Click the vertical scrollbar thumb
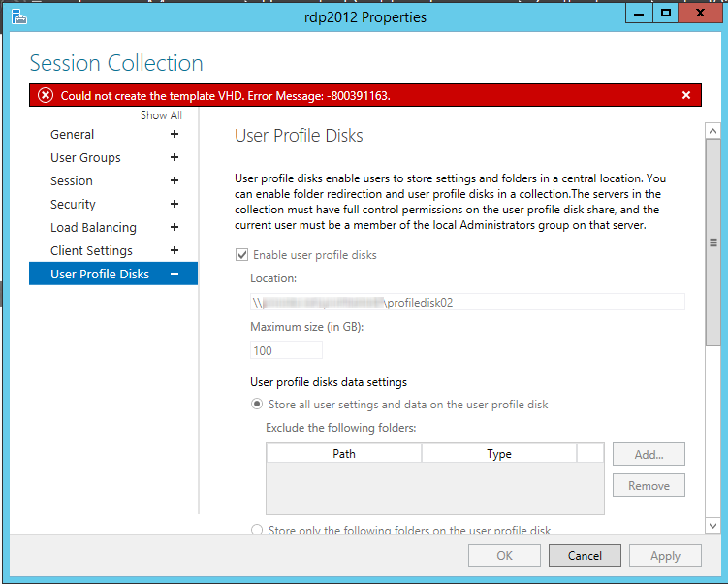The width and height of the screenshot is (728, 584). point(713,243)
